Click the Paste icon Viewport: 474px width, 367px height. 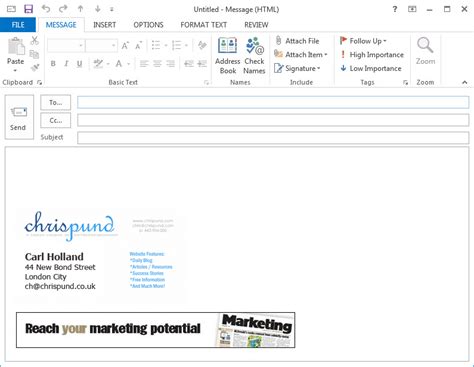pyautogui.click(x=16, y=46)
